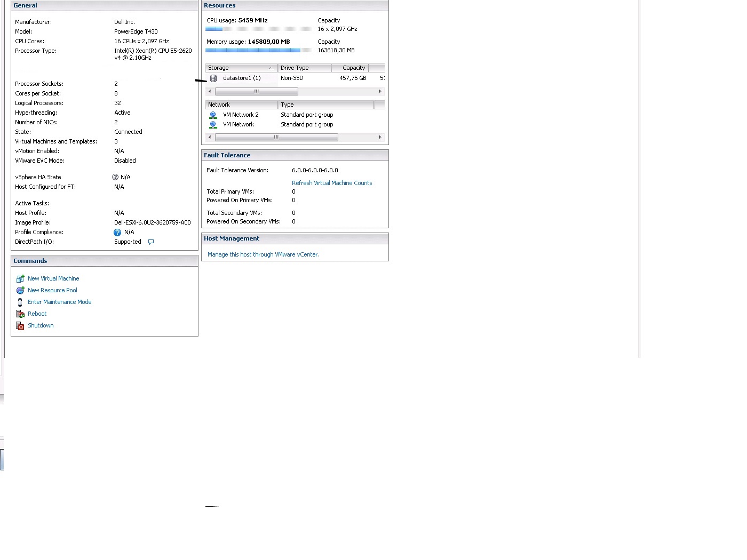Click the vSphere HA State question mark icon
The width and height of the screenshot is (747, 560).
coord(115,177)
